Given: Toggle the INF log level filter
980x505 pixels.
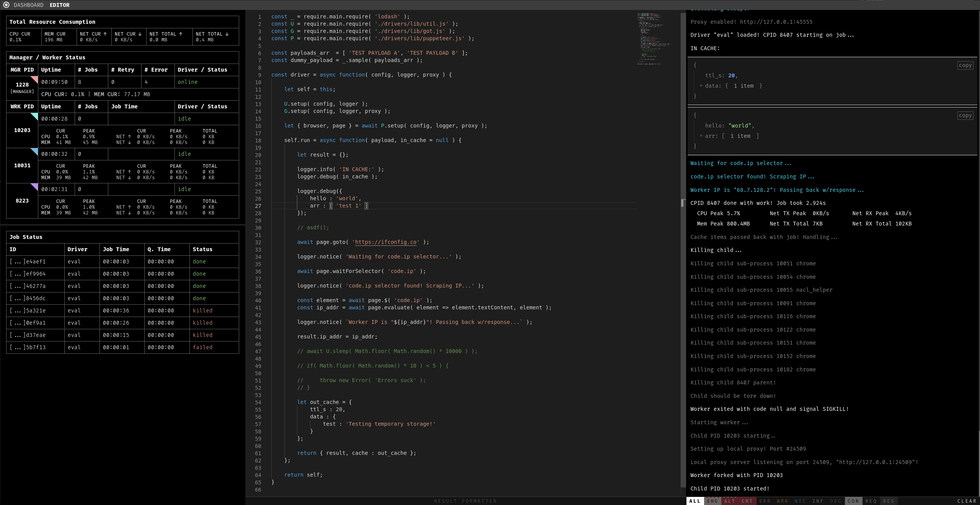Looking at the screenshot, I should (818, 501).
